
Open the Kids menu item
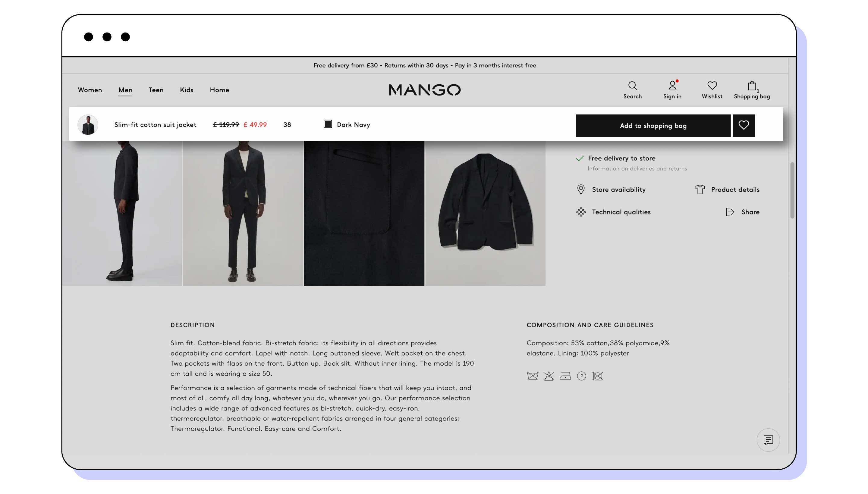(186, 90)
